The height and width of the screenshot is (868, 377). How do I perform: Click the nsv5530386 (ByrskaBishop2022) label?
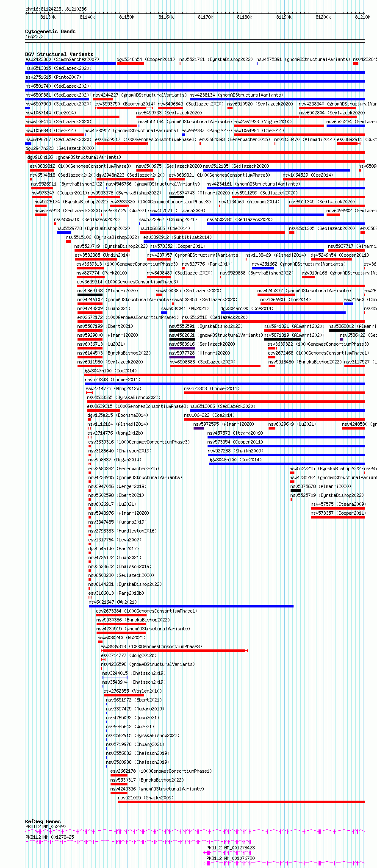[133, 620]
